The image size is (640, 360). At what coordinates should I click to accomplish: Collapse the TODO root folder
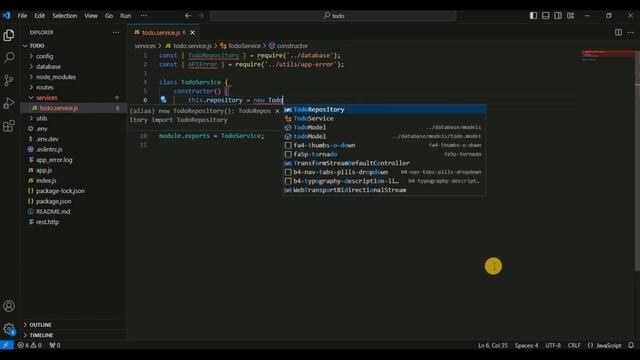pos(73,46)
